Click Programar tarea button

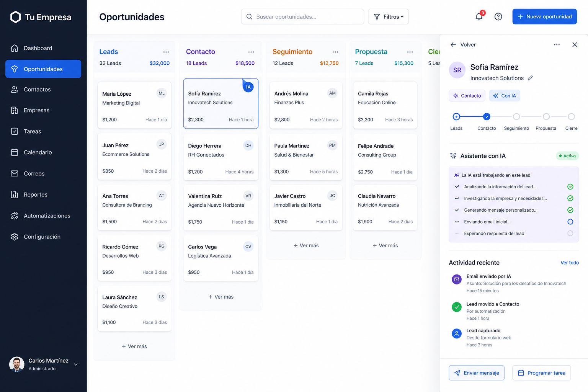pyautogui.click(x=541, y=373)
